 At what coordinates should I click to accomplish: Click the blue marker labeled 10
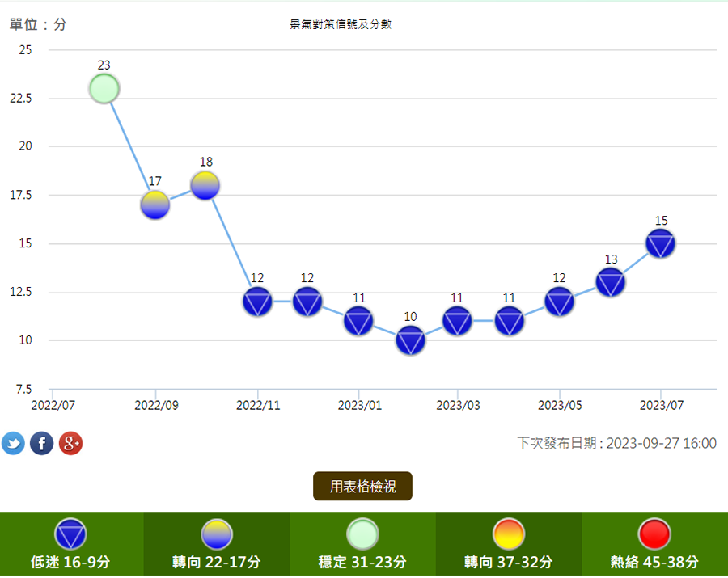410,341
